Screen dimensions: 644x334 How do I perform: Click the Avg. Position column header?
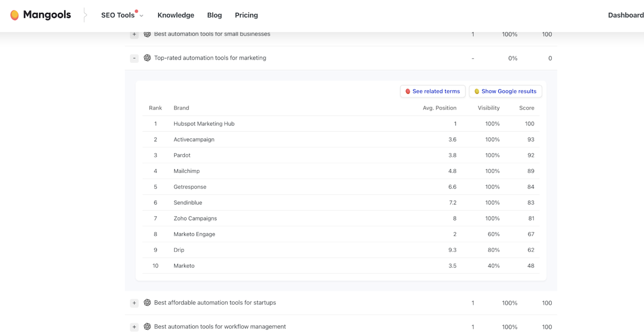[x=440, y=108]
